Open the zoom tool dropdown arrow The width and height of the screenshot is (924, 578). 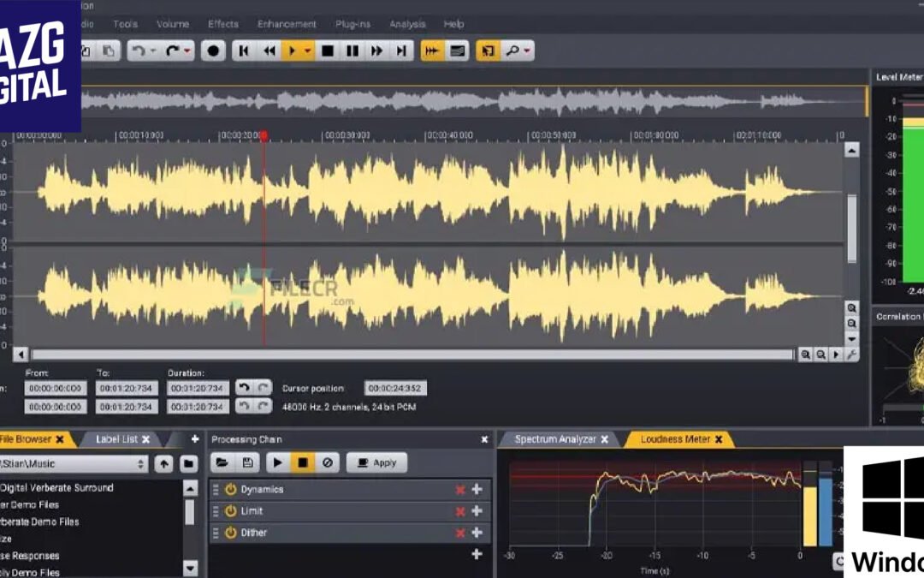point(527,51)
